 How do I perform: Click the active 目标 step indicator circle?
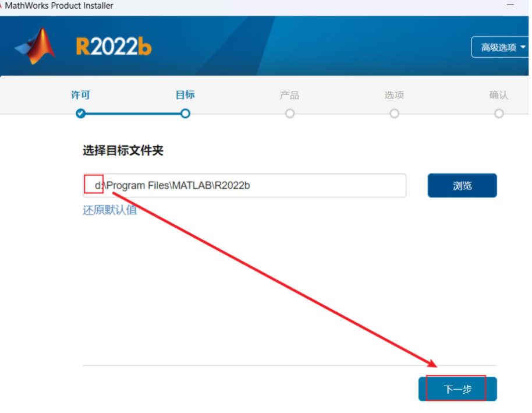(185, 114)
